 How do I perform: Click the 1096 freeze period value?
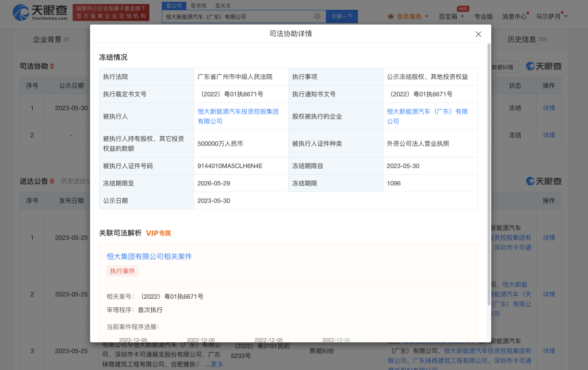point(394,184)
